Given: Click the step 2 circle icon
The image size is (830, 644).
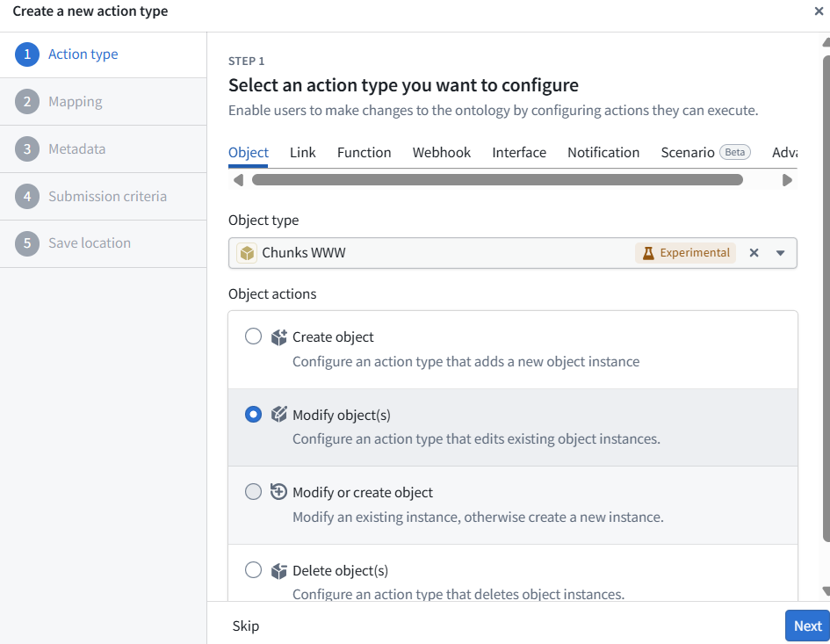Looking at the screenshot, I should click(27, 102).
